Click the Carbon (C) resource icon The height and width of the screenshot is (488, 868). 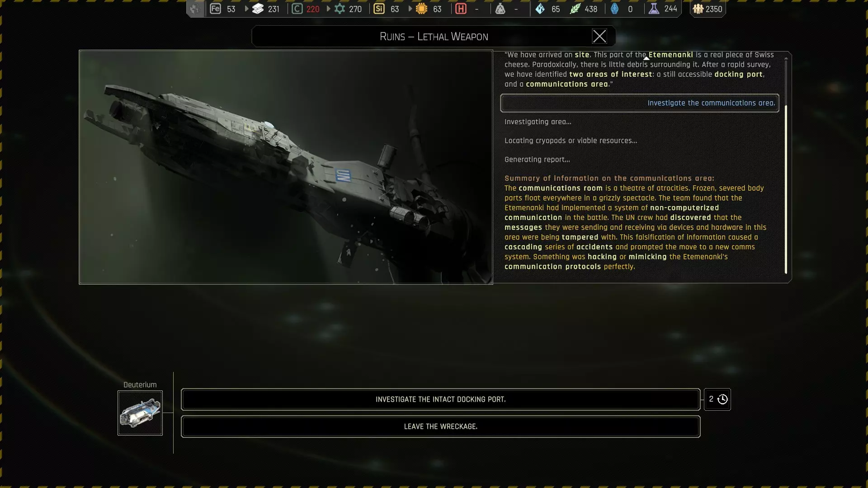pos(297,9)
